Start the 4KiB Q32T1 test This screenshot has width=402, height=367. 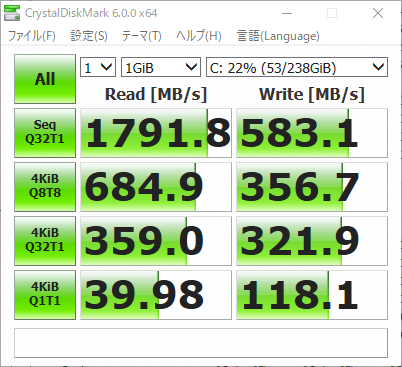(45, 241)
